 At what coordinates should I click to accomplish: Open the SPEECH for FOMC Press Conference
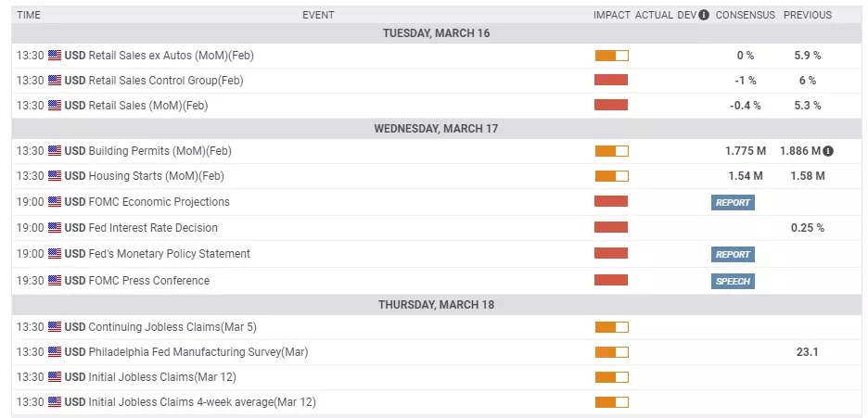point(733,281)
